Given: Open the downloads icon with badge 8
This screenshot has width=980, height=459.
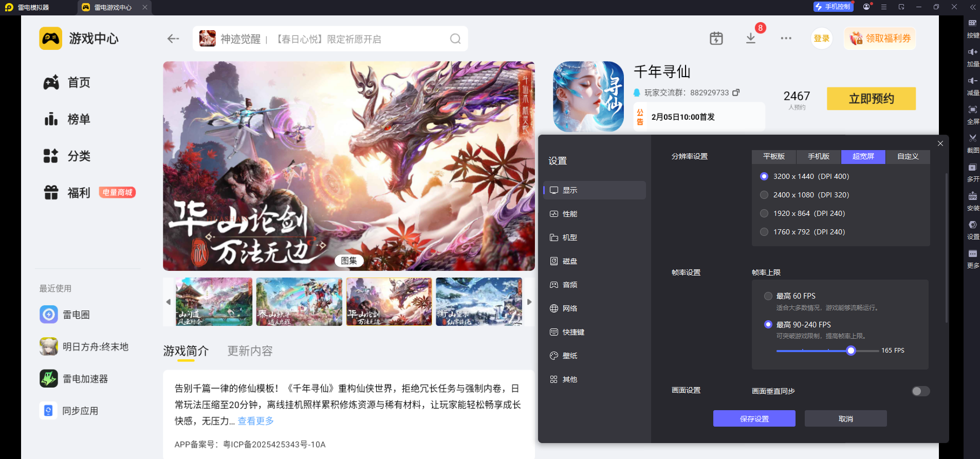Looking at the screenshot, I should tap(751, 39).
